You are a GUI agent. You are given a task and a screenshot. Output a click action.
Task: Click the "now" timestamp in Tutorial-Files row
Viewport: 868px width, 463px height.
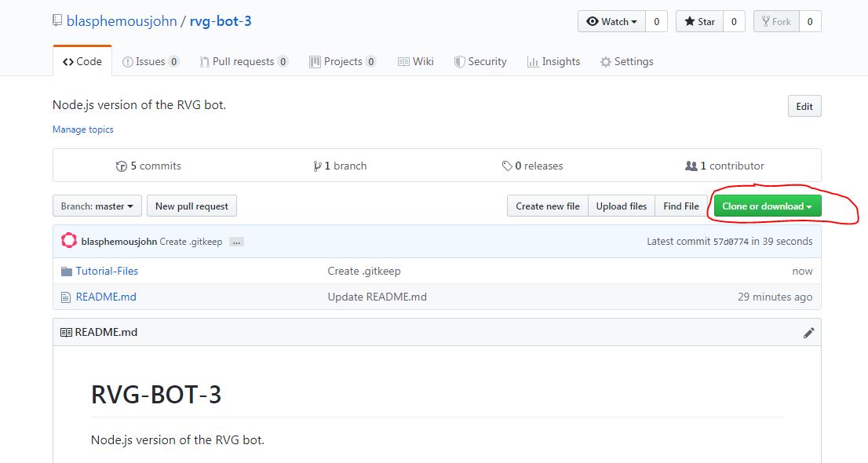click(x=803, y=271)
